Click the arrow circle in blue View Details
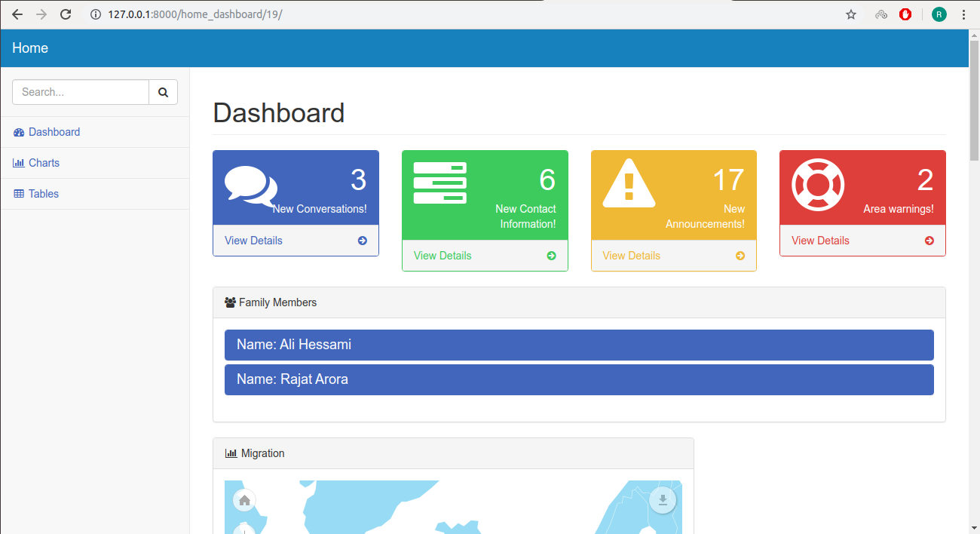This screenshot has height=534, width=980. click(363, 241)
